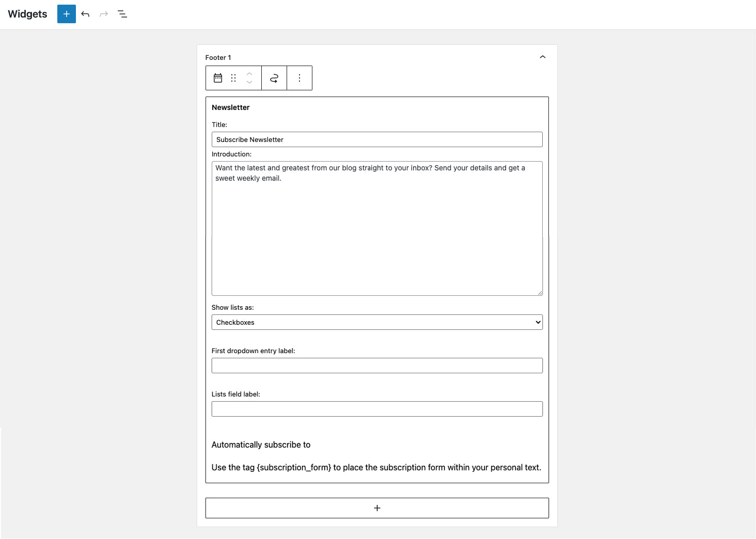Image resolution: width=756 pixels, height=539 pixels.
Task: Click the Newsletter widget heading
Action: (231, 107)
